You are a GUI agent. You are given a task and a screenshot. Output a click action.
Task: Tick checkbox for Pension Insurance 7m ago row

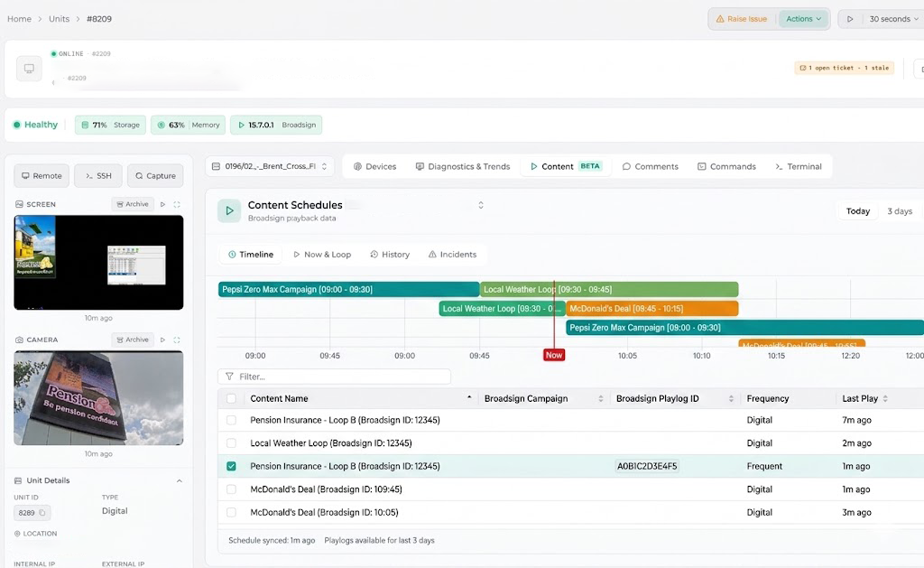(x=231, y=420)
